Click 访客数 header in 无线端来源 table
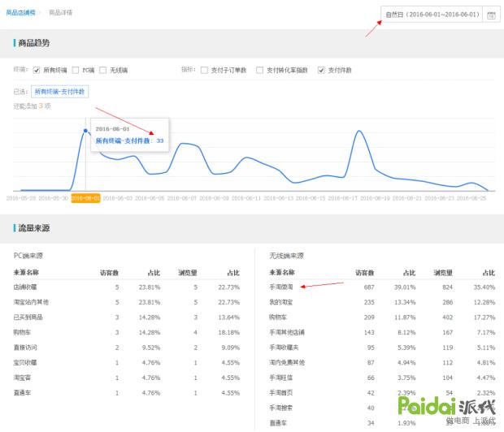 point(365,273)
